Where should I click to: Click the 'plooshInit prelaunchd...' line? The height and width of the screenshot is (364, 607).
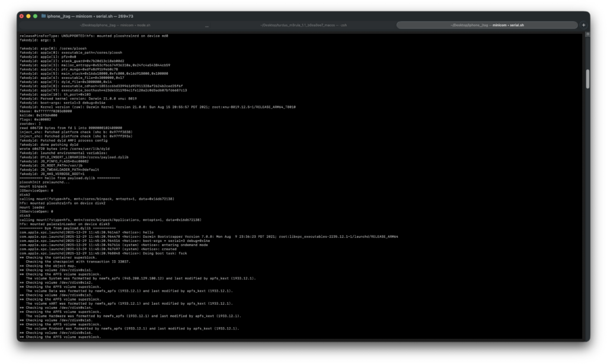click(47, 181)
